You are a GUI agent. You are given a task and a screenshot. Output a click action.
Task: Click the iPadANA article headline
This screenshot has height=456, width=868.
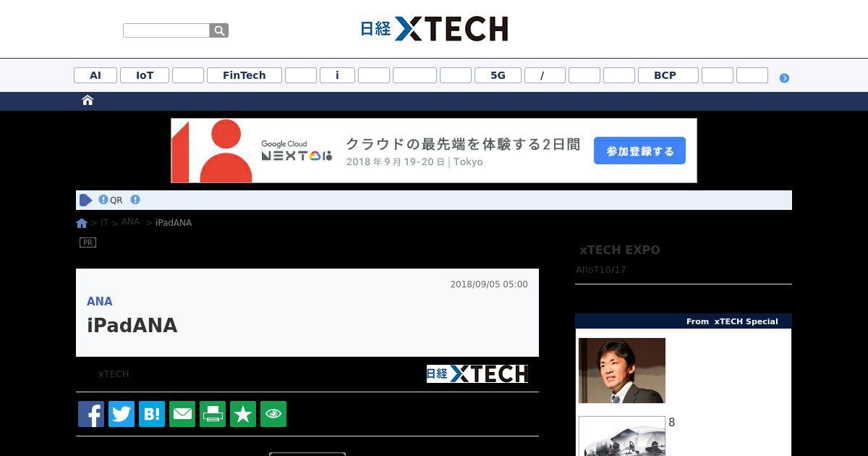point(132,326)
